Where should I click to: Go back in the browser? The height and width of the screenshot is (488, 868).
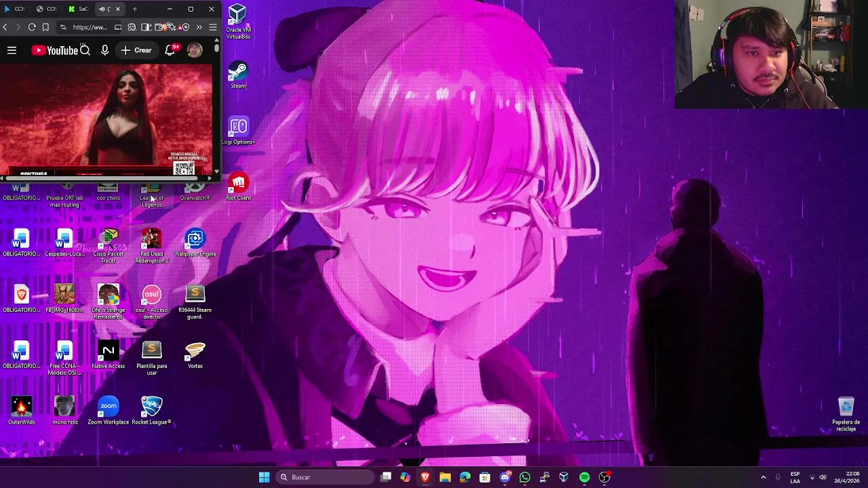coord(5,27)
